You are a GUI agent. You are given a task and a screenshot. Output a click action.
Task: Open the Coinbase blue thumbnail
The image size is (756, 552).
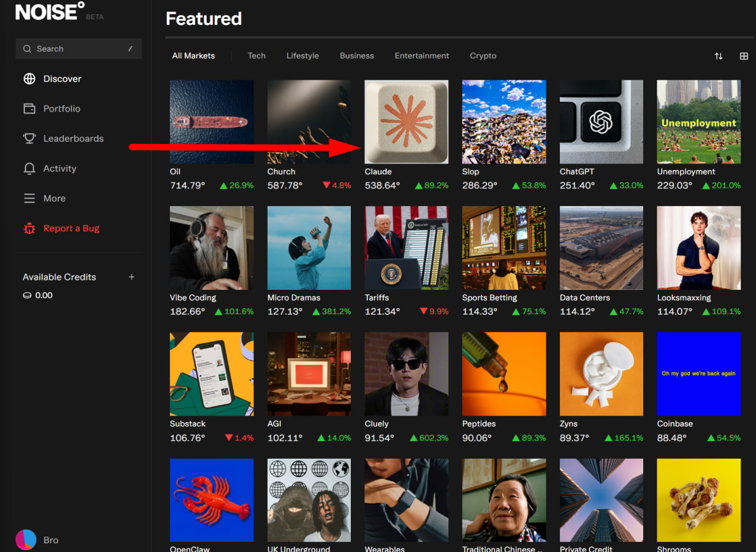tap(699, 374)
